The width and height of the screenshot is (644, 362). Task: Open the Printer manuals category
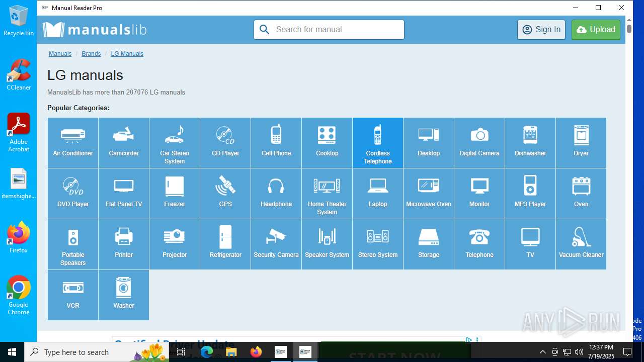click(124, 244)
